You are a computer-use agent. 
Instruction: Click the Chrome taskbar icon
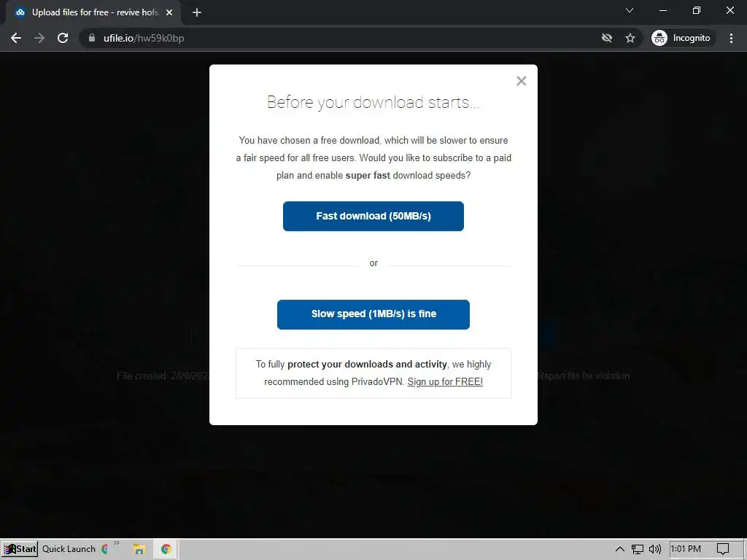(x=166, y=549)
